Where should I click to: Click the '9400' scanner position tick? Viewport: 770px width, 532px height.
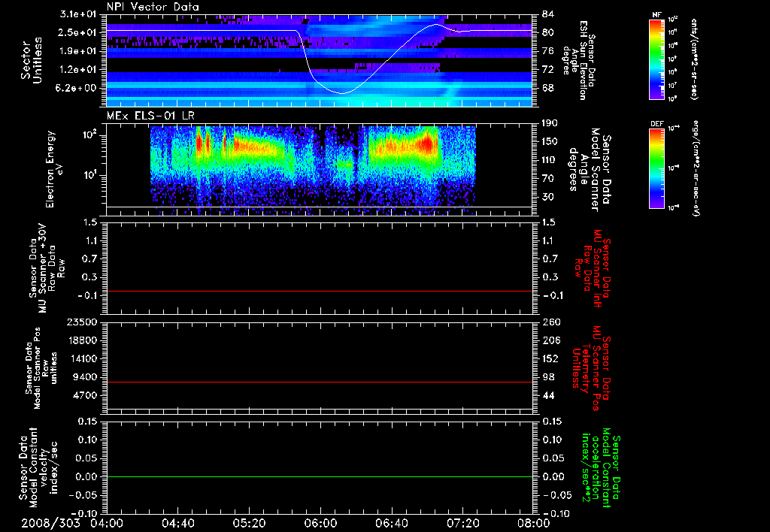click(84, 377)
